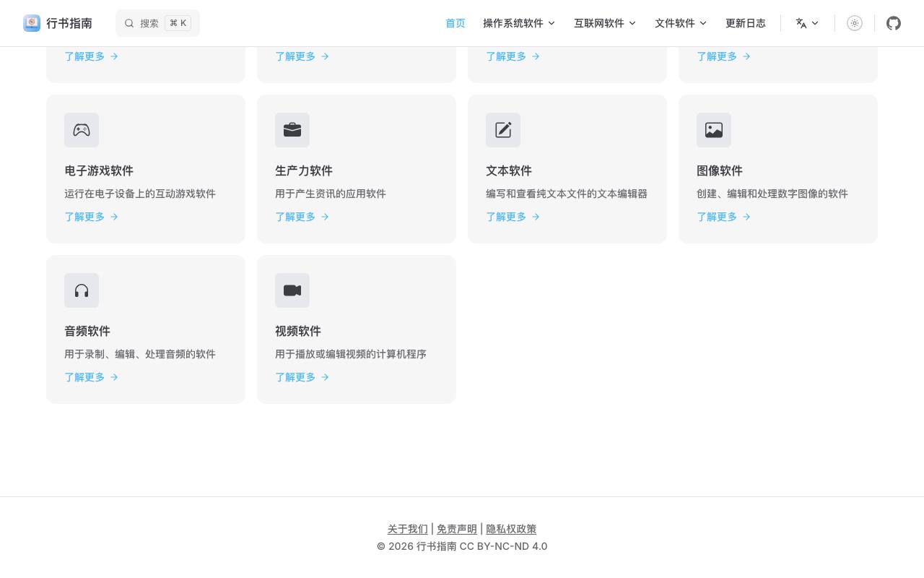The width and height of the screenshot is (924, 578).
Task: Open the language translation dropdown
Action: [807, 23]
